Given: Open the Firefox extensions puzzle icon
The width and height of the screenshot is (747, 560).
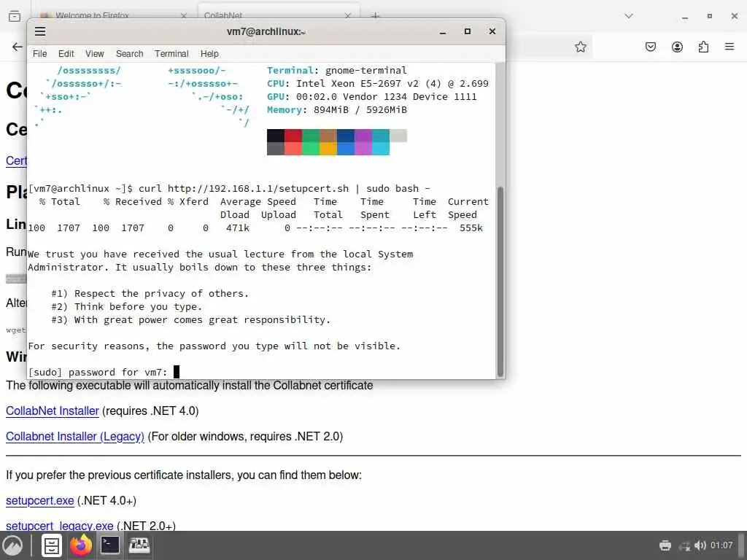Looking at the screenshot, I should coord(703,47).
